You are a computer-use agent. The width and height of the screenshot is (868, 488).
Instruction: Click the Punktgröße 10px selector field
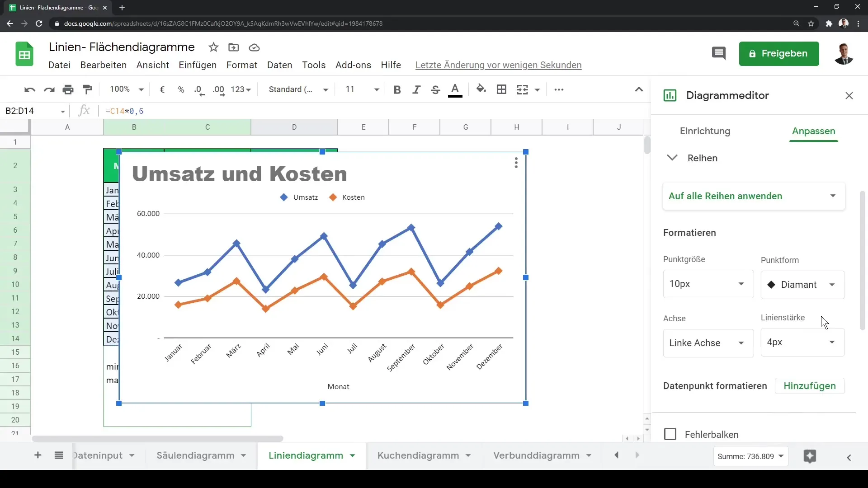707,284
